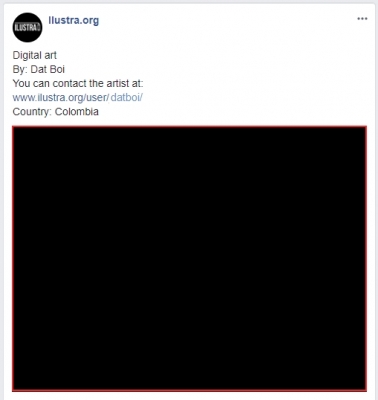378x400 pixels.
Task: Click the word "Digital" in the caption
Action: (27, 55)
